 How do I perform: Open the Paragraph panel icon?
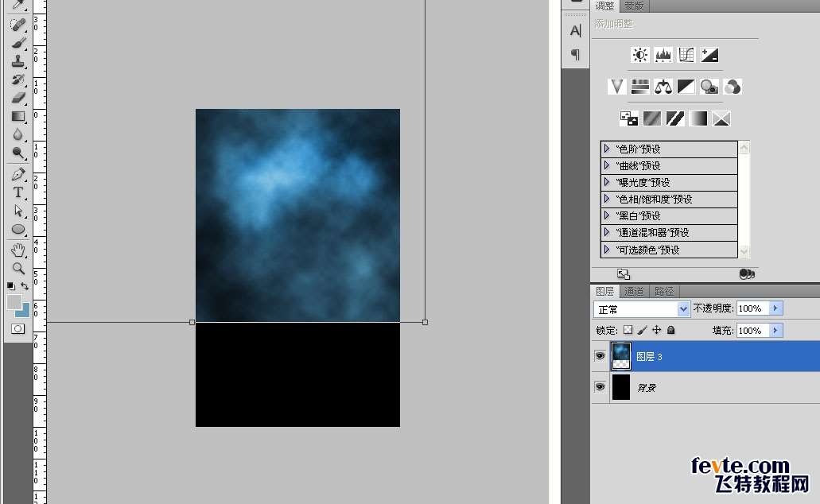coord(575,54)
